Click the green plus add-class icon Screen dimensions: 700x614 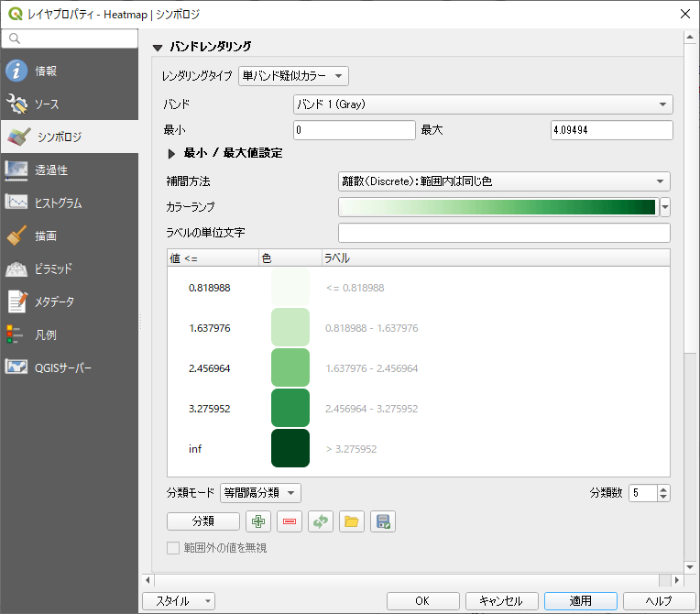click(258, 521)
